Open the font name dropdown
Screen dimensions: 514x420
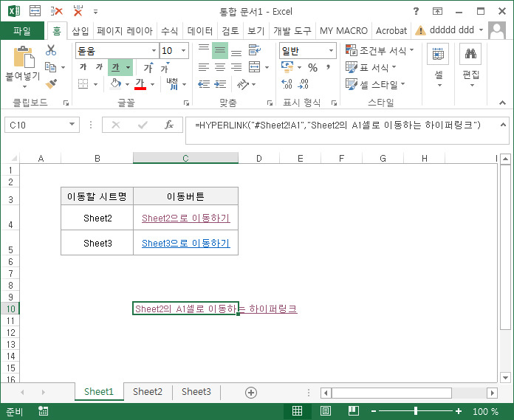pos(154,50)
